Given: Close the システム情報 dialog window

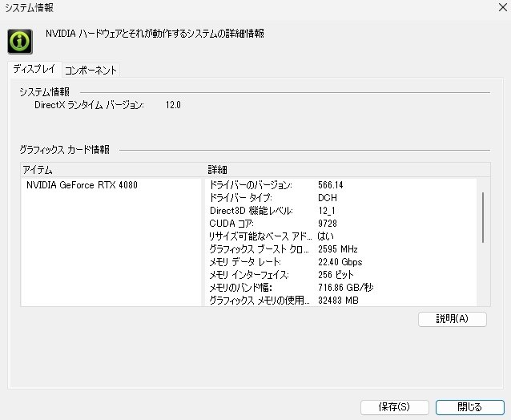Looking at the screenshot, I should pyautogui.click(x=503, y=7).
